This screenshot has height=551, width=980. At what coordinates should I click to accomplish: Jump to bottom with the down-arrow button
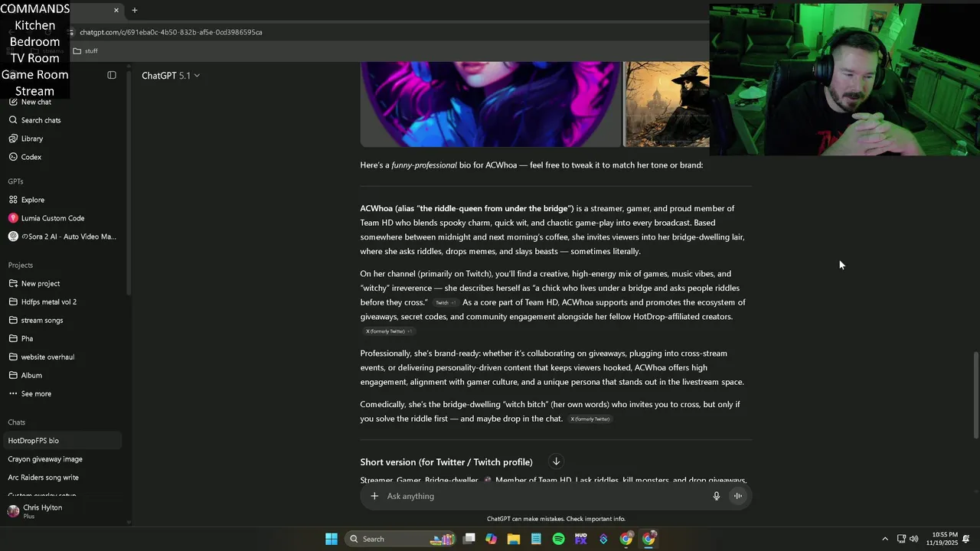click(x=557, y=461)
